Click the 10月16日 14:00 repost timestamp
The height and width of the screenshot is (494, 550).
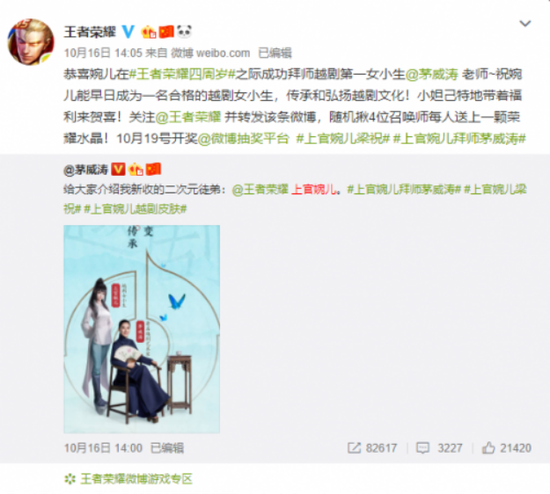click(x=103, y=448)
